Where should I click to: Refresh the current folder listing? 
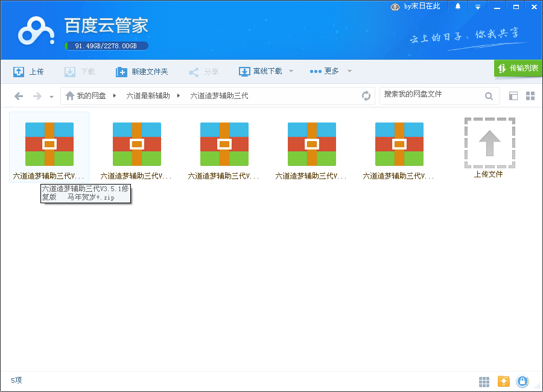[x=366, y=95]
